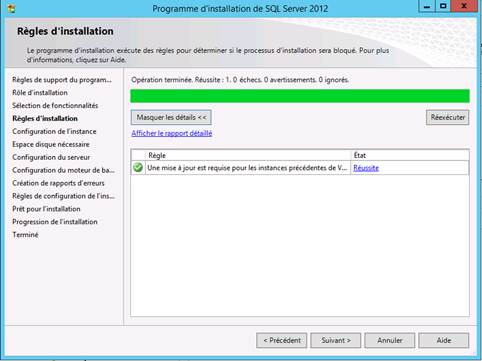Image resolution: width=482 pixels, height=361 pixels.
Task: Minimize the SQL Server installer window
Action: point(427,6)
